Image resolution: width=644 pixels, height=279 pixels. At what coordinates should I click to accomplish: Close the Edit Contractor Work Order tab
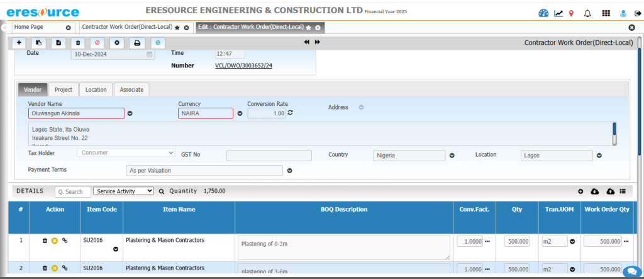tap(318, 28)
